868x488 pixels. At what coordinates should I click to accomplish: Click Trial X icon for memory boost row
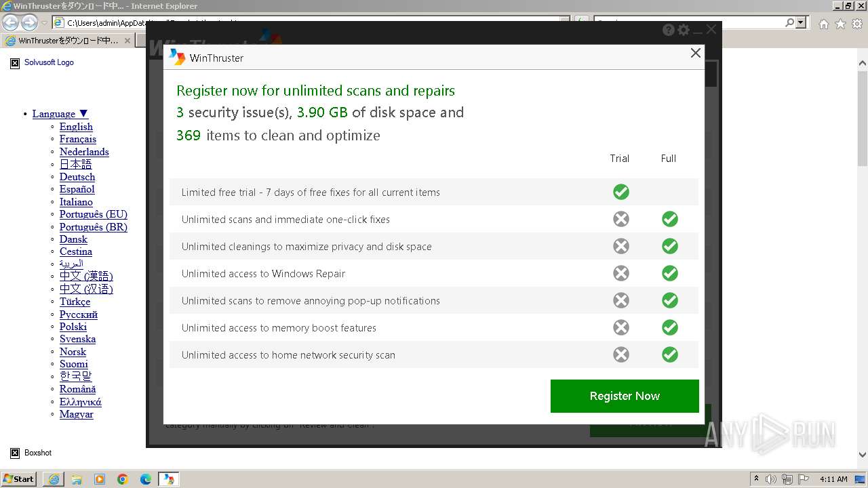(620, 327)
